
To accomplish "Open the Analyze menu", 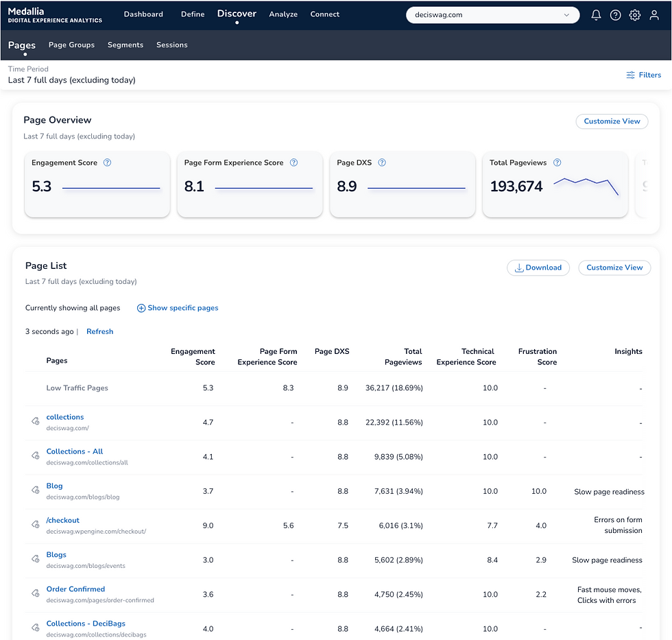I will point(283,14).
